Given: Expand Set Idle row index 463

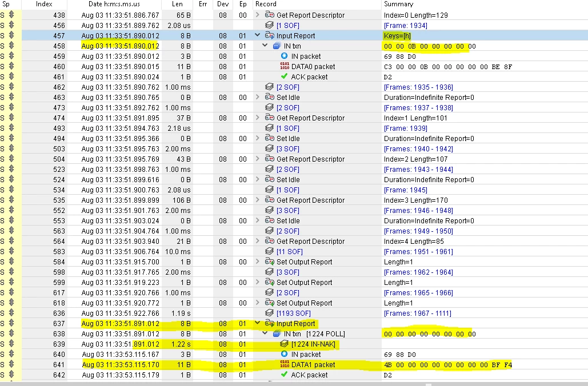Looking at the screenshot, I should pos(258,97).
